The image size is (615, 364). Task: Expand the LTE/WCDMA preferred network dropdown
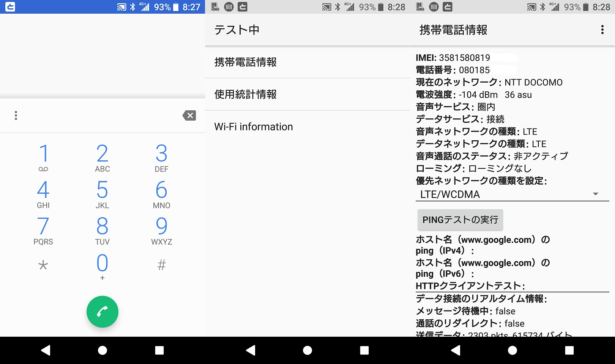point(512,194)
